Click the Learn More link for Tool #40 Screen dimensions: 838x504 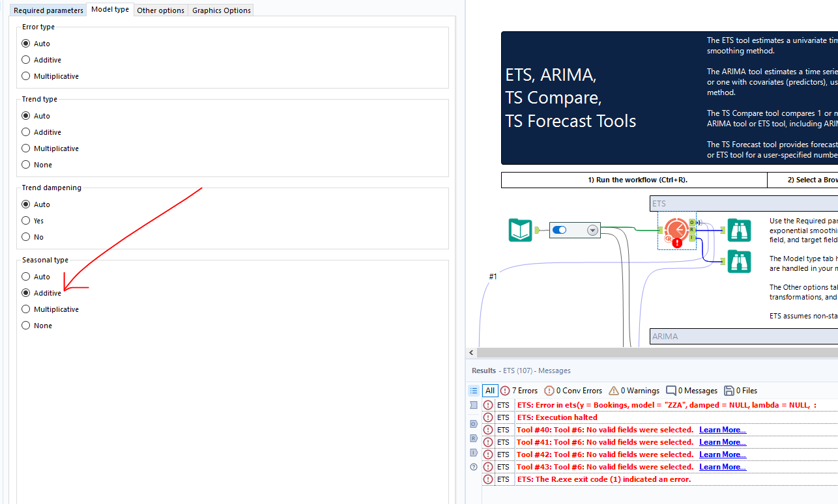tap(722, 429)
